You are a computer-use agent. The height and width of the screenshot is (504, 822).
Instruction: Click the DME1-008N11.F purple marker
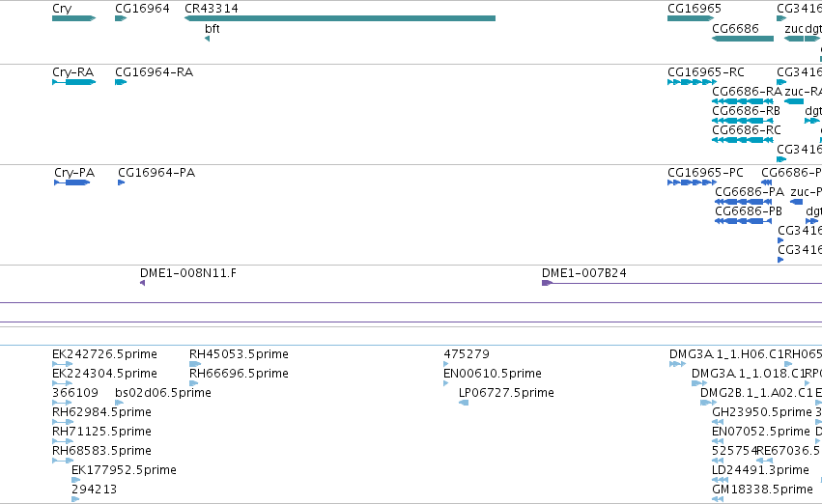point(143,283)
